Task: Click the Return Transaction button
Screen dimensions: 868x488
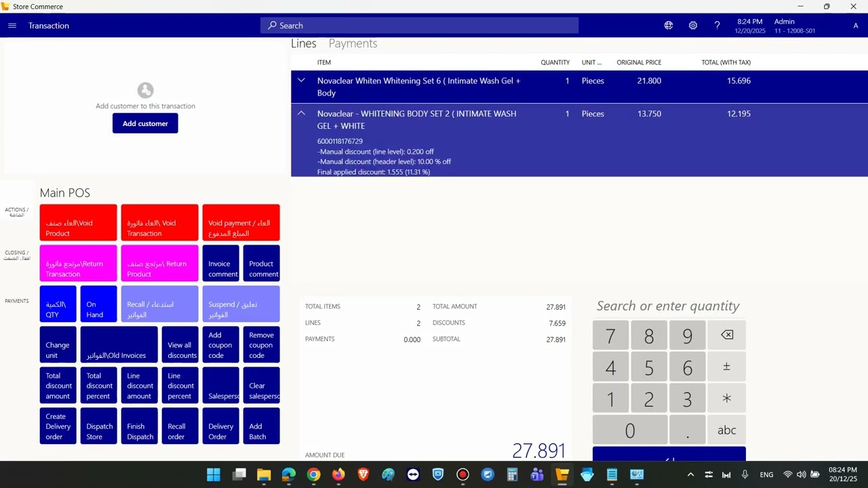Action: click(x=78, y=264)
